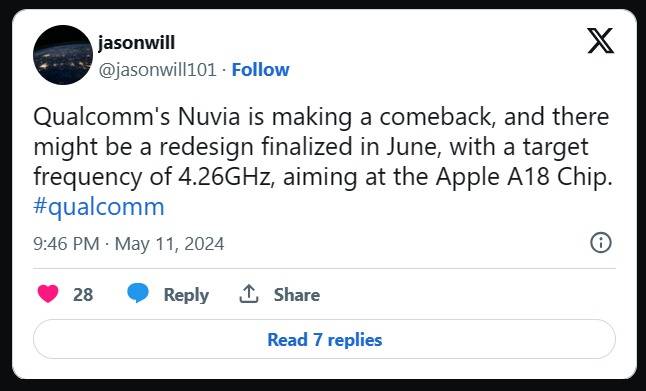The height and width of the screenshot is (391, 646).
Task: Click the May 11, 2024 date
Action: pyautogui.click(x=169, y=244)
